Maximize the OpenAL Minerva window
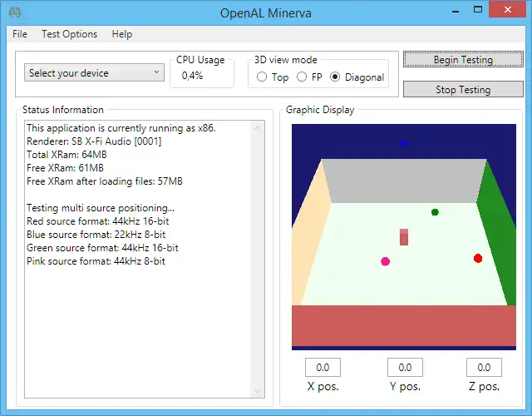 pyautogui.click(x=478, y=9)
